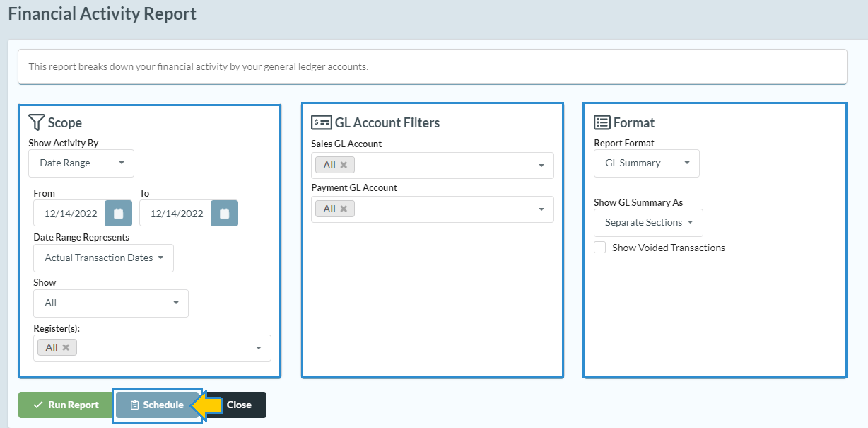Screen dimensions: 868x428
Task: Open the Report Format dropdown
Action: pyautogui.click(x=646, y=163)
